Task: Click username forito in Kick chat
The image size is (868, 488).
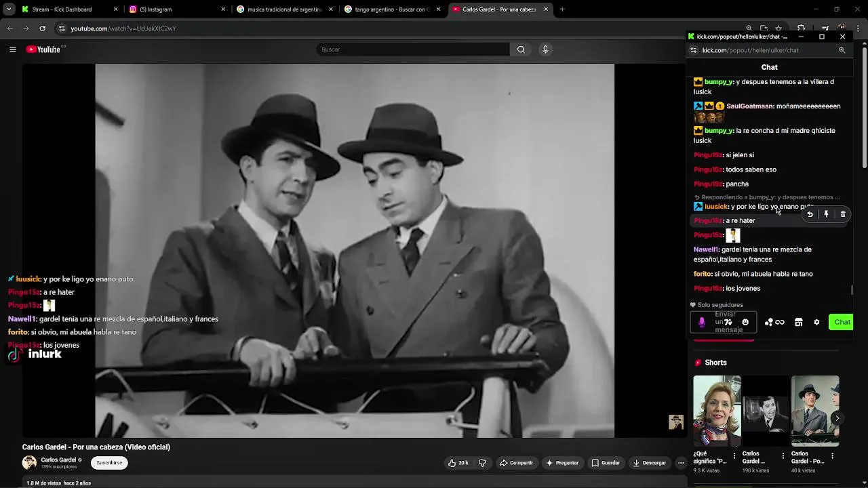Action: (x=703, y=274)
